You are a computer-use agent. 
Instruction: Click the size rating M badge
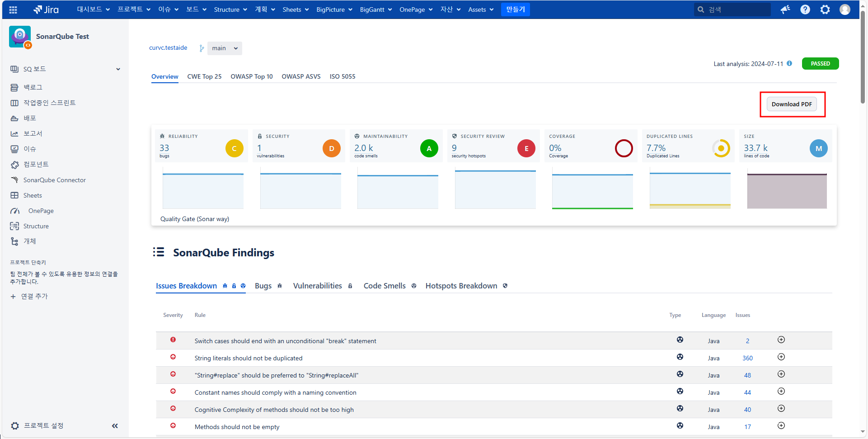click(x=819, y=148)
